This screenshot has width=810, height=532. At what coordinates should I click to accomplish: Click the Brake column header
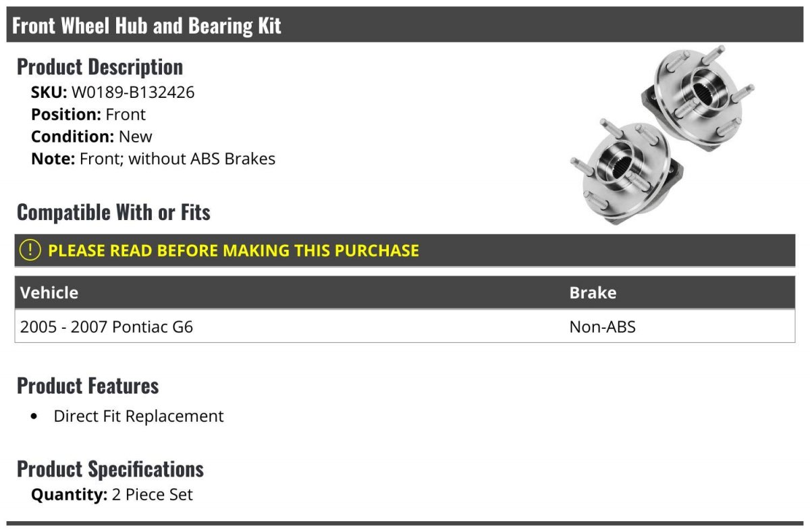pos(593,292)
